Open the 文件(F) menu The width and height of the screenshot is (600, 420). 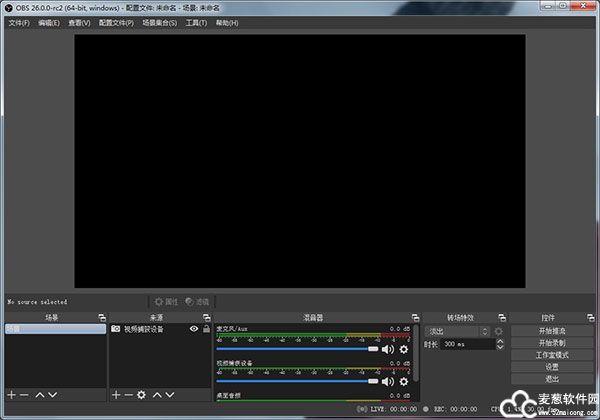19,22
